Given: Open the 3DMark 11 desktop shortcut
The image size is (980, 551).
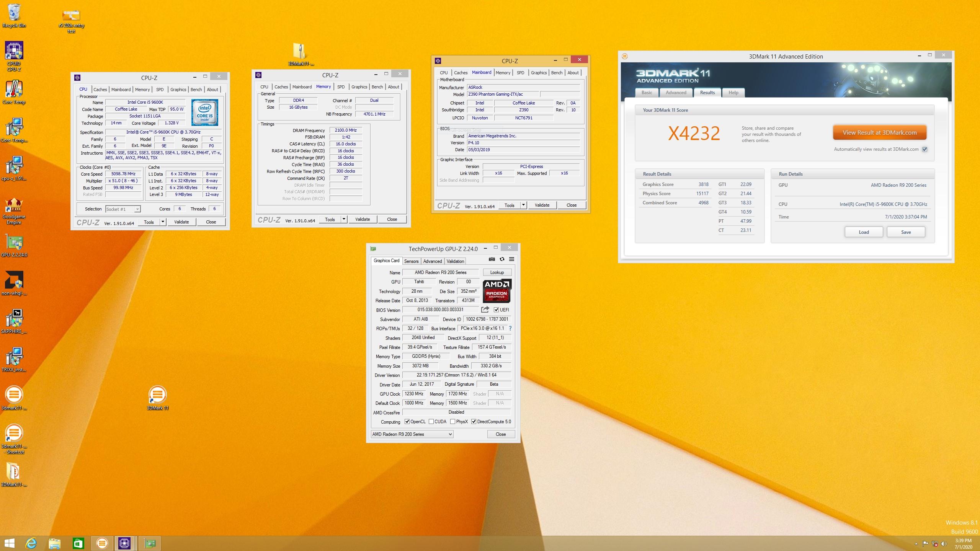Looking at the screenshot, I should click(x=157, y=398).
